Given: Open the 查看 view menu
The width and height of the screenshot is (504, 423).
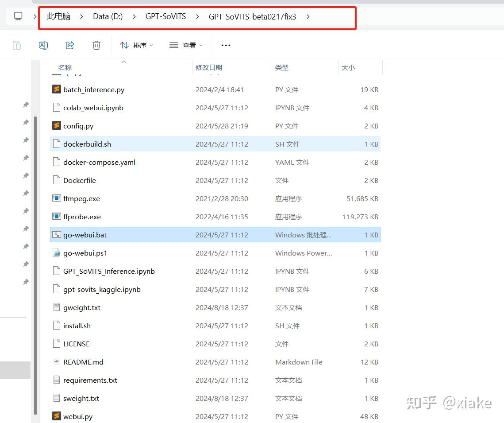Looking at the screenshot, I should (x=186, y=45).
